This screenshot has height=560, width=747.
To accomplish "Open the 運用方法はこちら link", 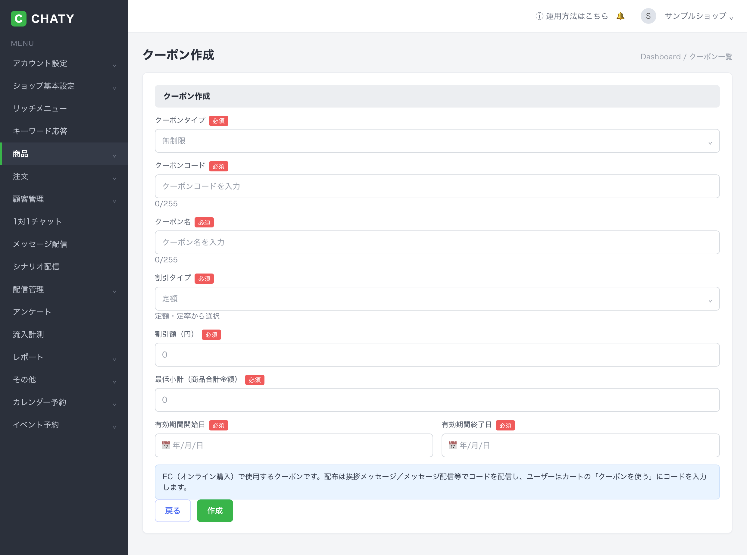I will [577, 16].
